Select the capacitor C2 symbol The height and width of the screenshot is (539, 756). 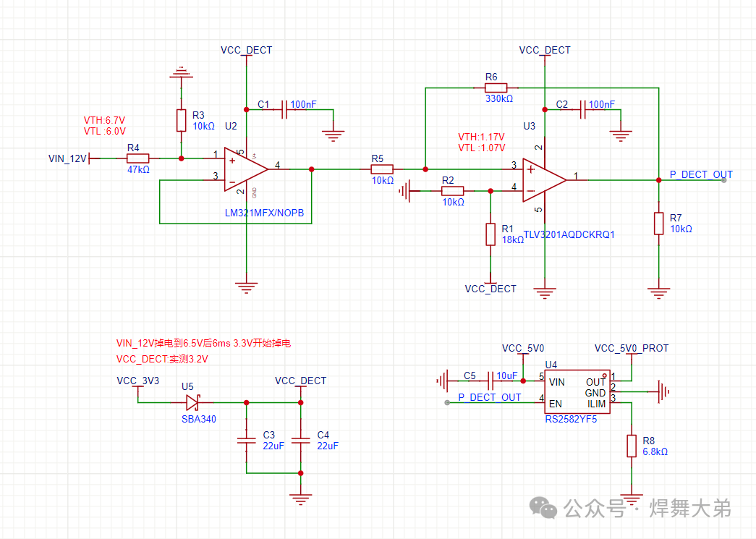583,109
